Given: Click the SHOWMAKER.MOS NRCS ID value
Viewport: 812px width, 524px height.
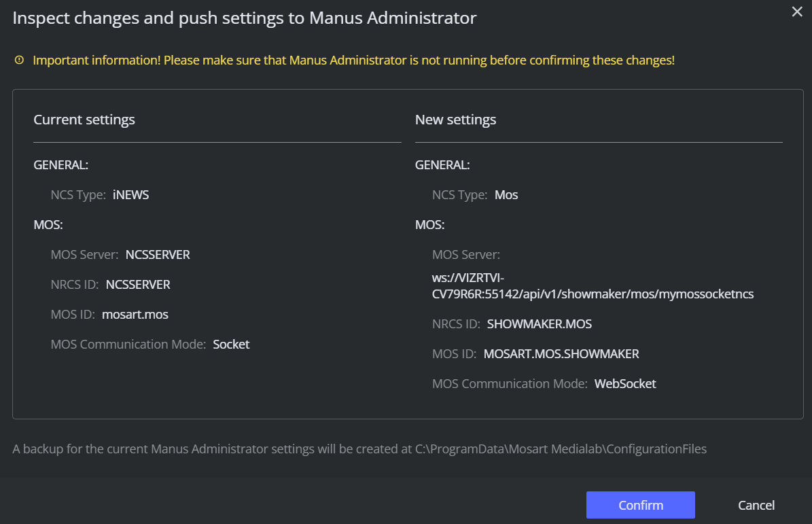Looking at the screenshot, I should click(540, 324).
